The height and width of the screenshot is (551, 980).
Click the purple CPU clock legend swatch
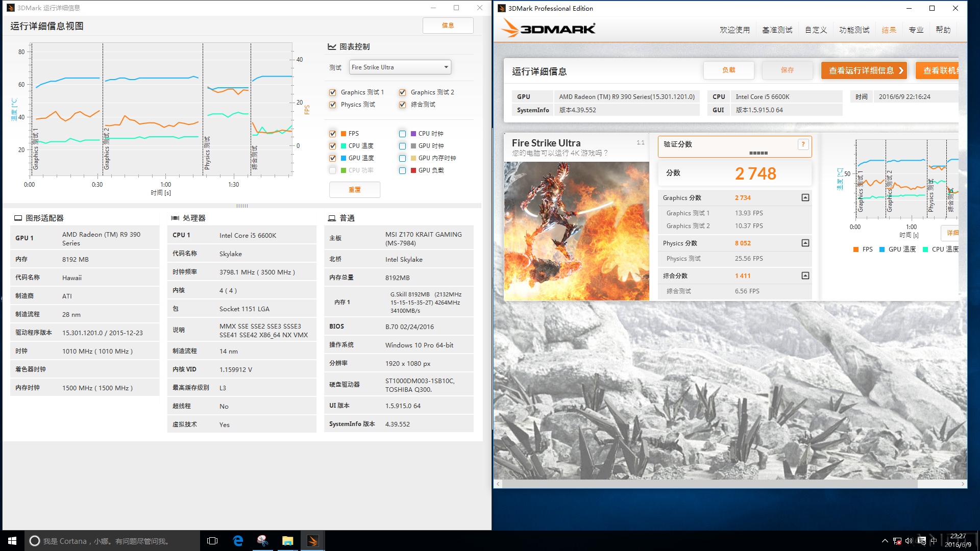pyautogui.click(x=413, y=134)
